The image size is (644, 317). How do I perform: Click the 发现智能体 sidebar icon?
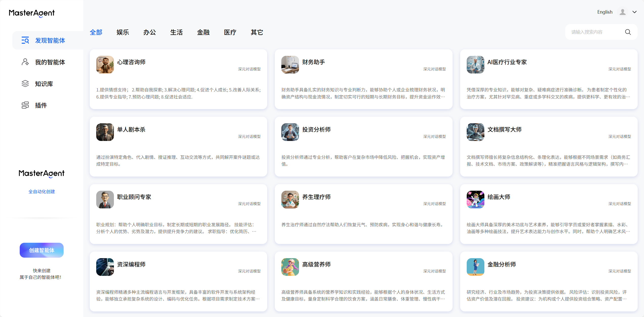point(25,40)
